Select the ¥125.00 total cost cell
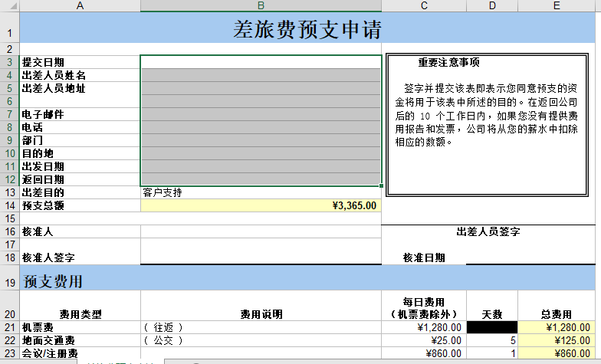Image resolution: width=601 pixels, height=364 pixels. point(557,340)
